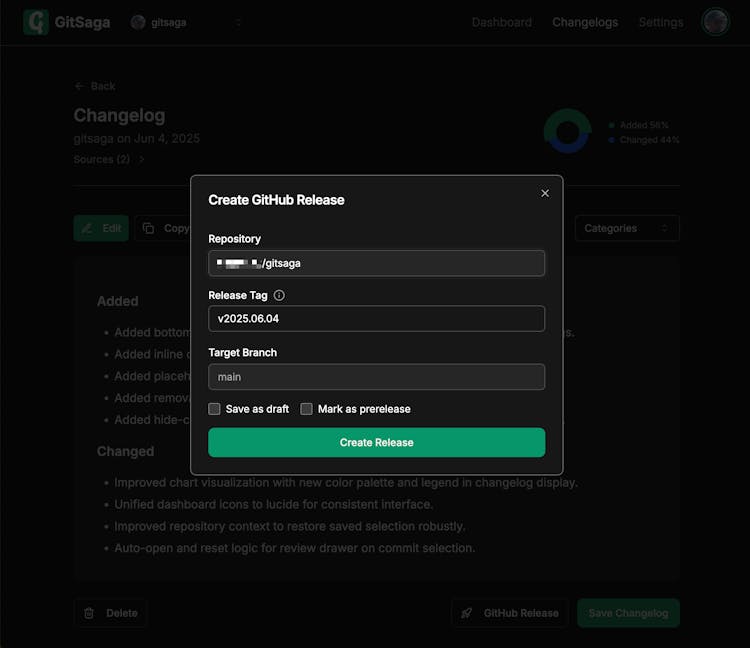Check the Mark as prerelease option

(x=307, y=409)
